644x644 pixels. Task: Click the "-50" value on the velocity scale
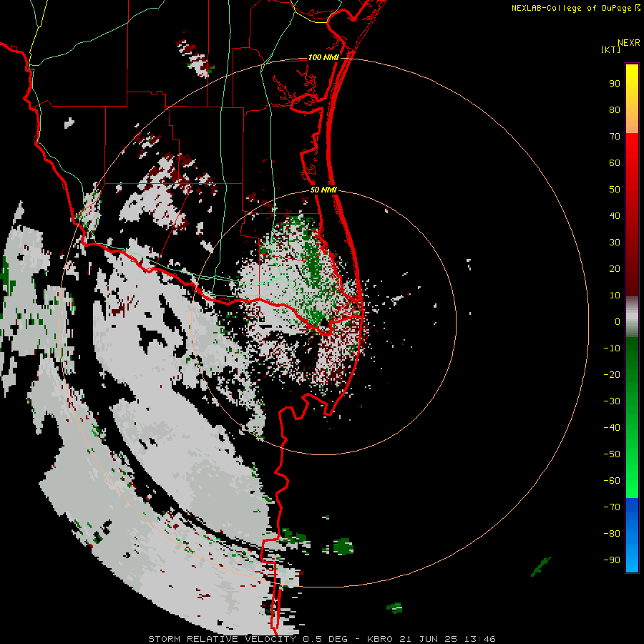[x=612, y=454]
